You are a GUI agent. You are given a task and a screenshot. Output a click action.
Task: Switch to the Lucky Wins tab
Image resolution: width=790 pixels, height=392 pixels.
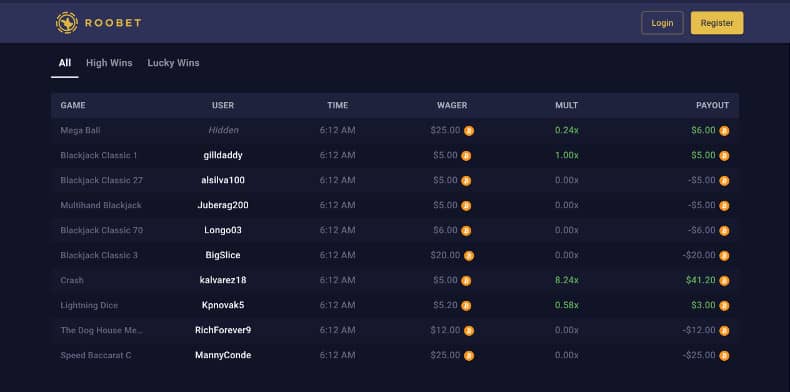pyautogui.click(x=173, y=63)
